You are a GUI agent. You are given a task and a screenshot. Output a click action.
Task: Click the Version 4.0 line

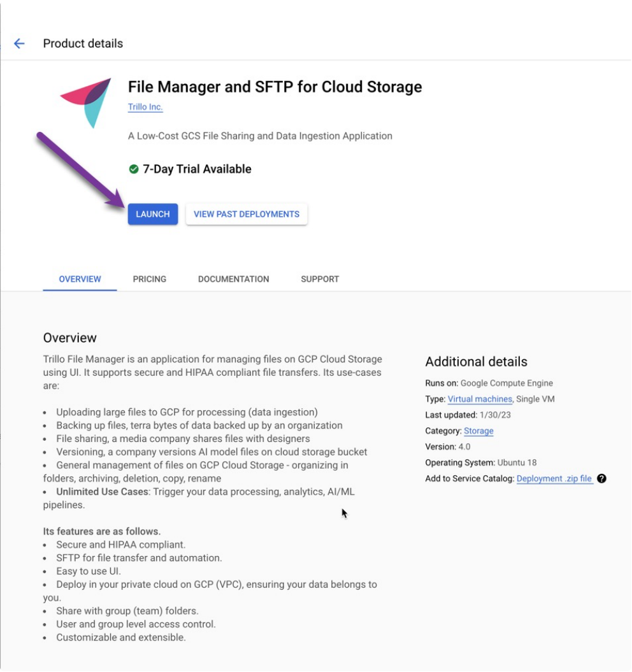pos(448,447)
